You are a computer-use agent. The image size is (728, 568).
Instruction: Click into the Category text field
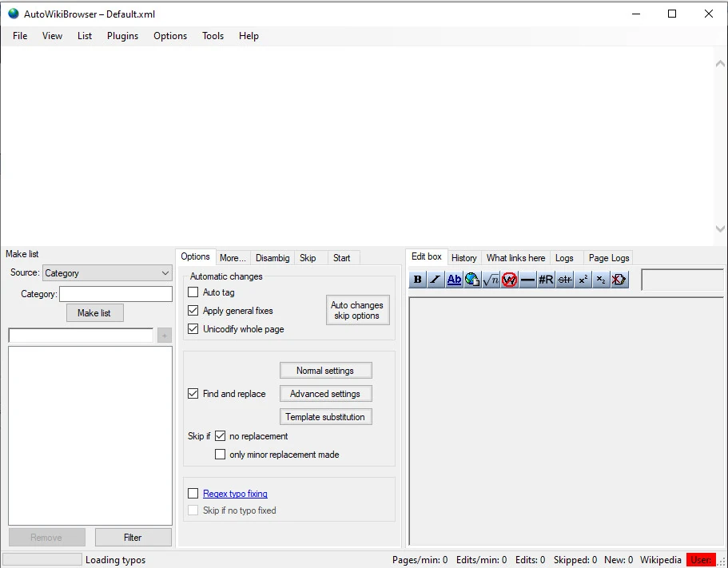tap(116, 294)
